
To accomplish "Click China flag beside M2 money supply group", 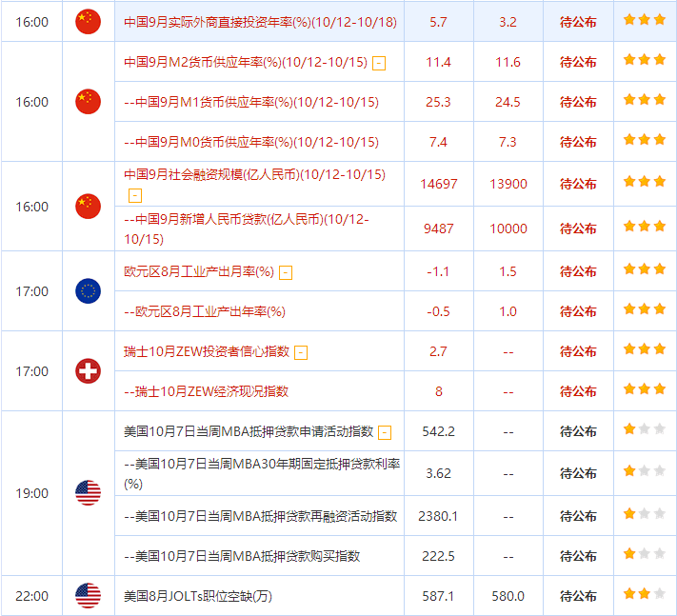I will 88,101.
